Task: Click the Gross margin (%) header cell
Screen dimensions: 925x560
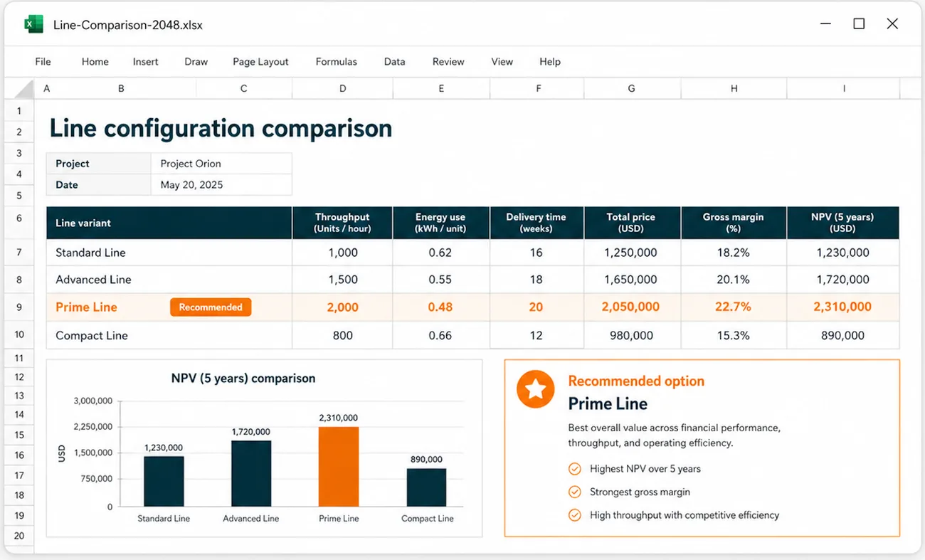Action: [x=734, y=223]
